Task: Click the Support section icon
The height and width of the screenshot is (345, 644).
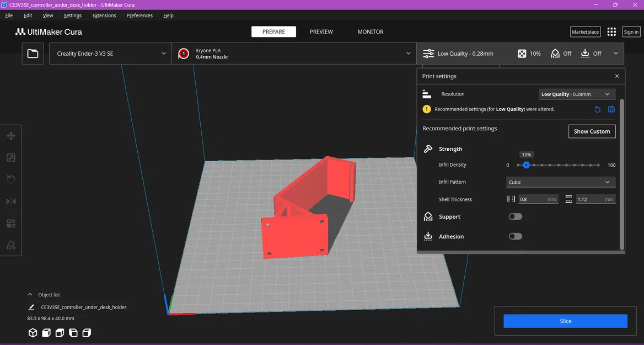Action: [428, 217]
